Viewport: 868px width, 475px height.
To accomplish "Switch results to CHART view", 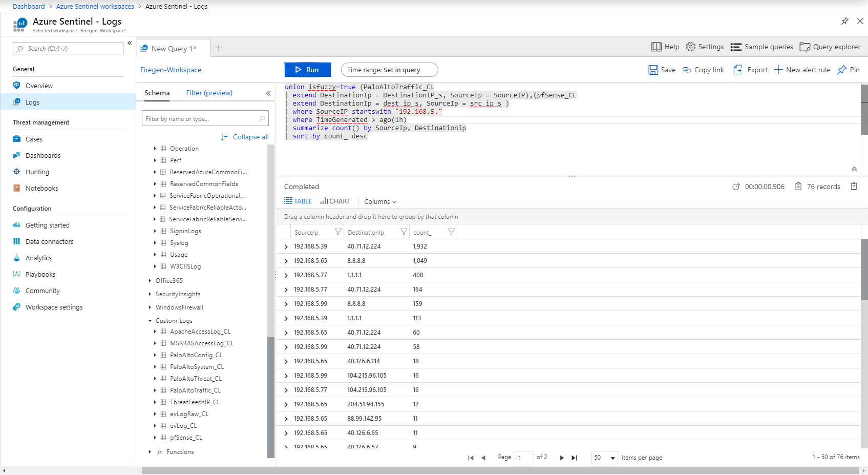I will [x=335, y=201].
